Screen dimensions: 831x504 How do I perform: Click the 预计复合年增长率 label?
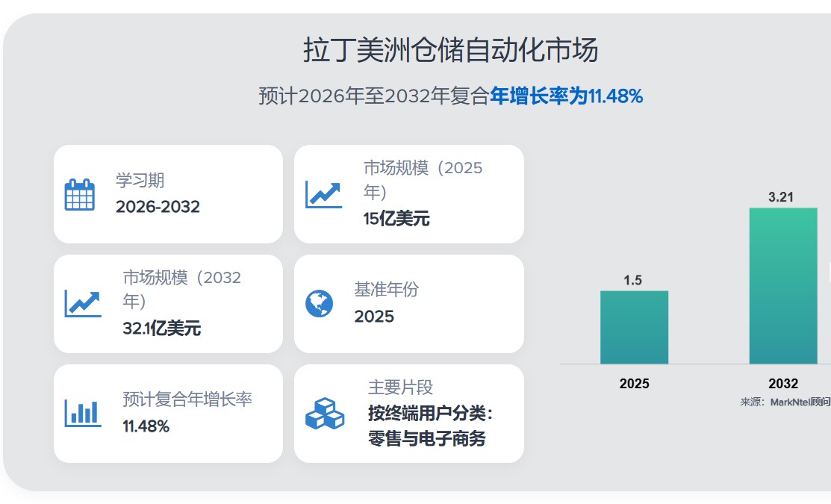pyautogui.click(x=187, y=399)
